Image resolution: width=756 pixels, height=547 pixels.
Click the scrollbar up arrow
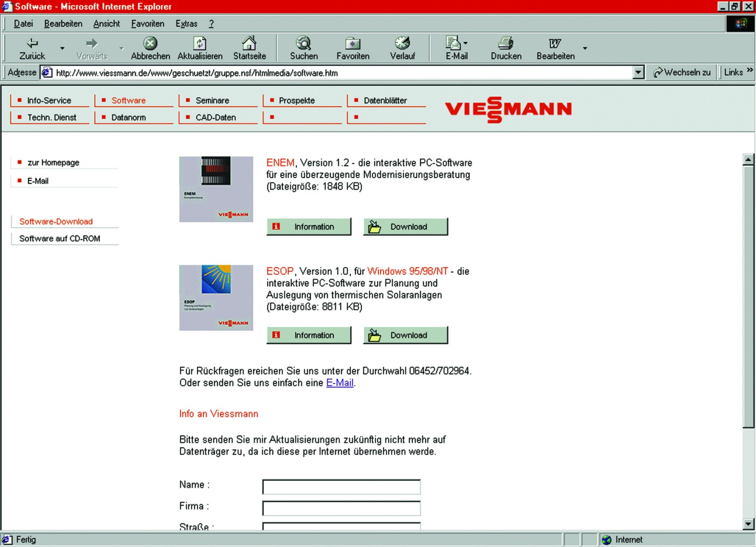tap(748, 160)
